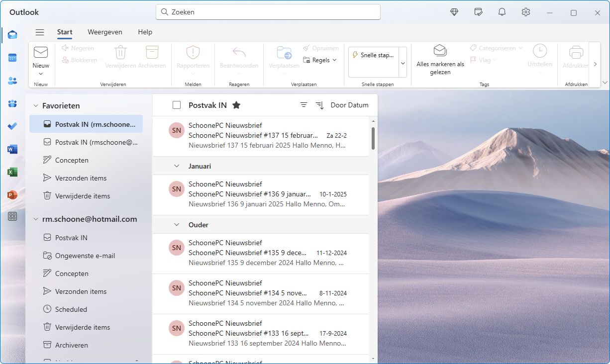The width and height of the screenshot is (610, 364).
Task: Collapse the rm.schoone@hotmail.com account
Action: (36, 219)
